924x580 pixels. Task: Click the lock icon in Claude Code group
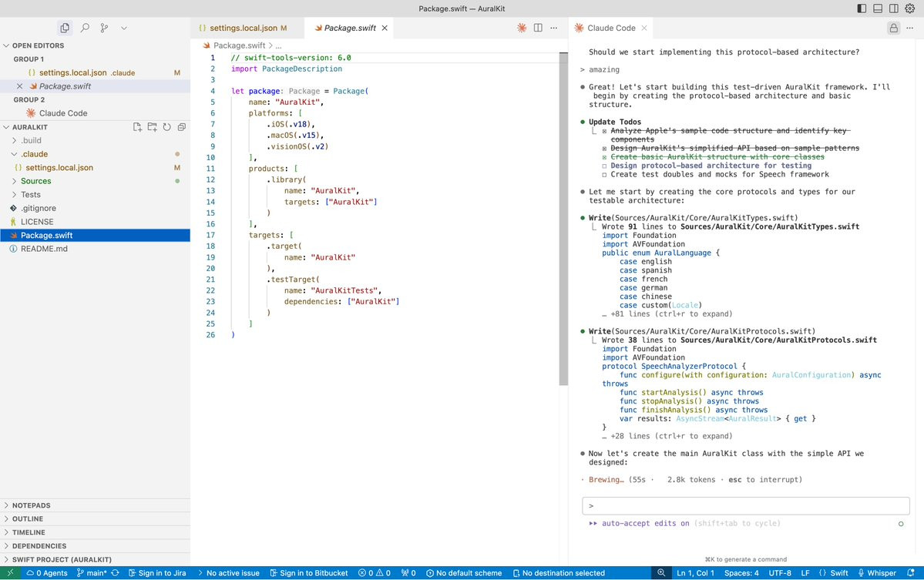pos(893,28)
